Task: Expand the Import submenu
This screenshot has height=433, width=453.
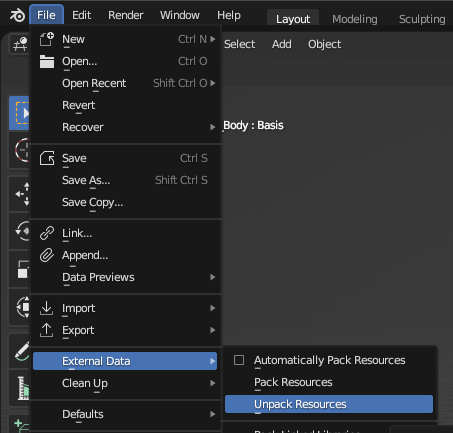Action: coord(125,308)
